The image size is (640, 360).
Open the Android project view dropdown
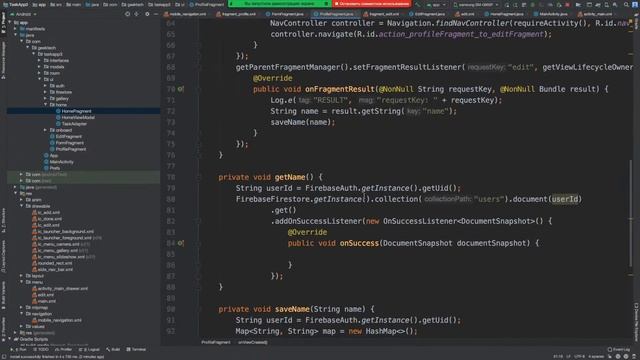pos(23,14)
